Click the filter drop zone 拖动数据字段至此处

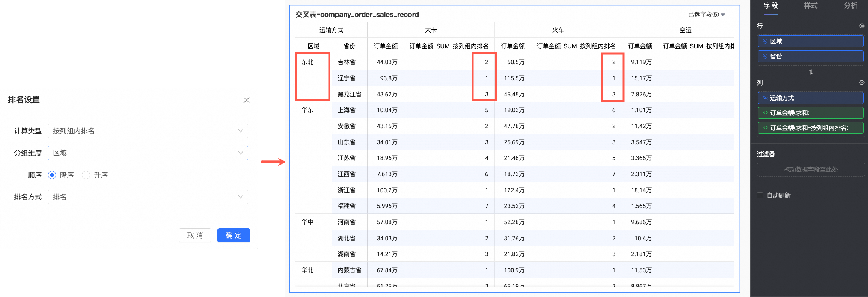[x=811, y=169]
